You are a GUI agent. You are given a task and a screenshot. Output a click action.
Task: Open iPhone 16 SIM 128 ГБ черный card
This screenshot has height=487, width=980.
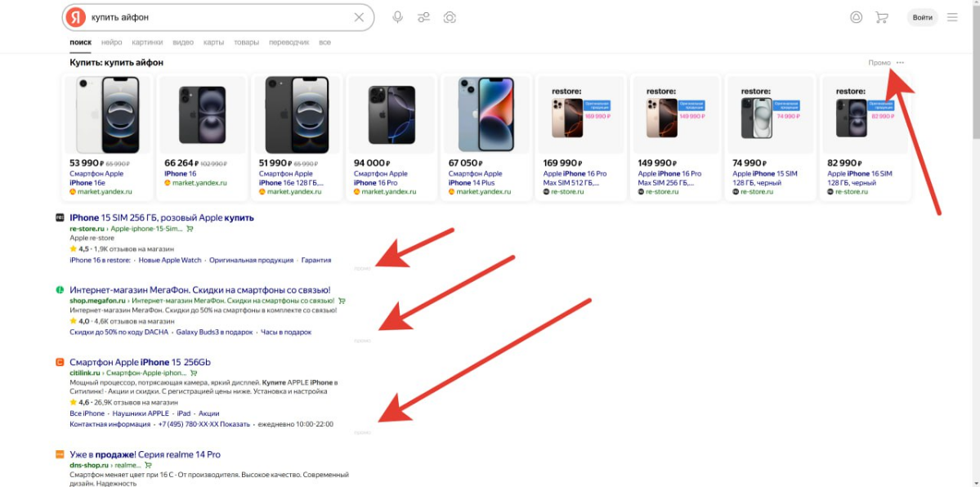[x=866, y=137]
